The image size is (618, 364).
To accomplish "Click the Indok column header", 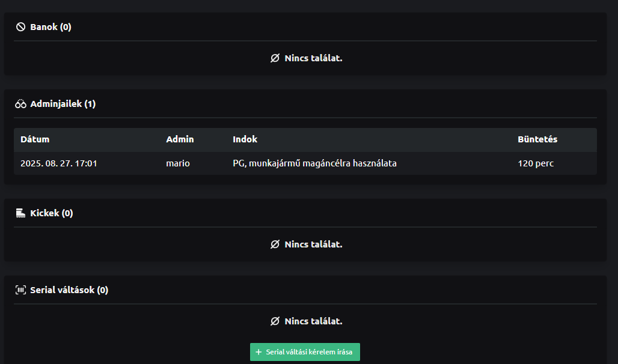I will point(245,139).
